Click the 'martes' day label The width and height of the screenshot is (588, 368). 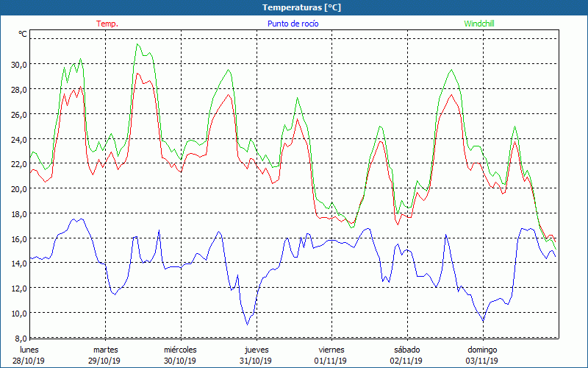[106, 350]
